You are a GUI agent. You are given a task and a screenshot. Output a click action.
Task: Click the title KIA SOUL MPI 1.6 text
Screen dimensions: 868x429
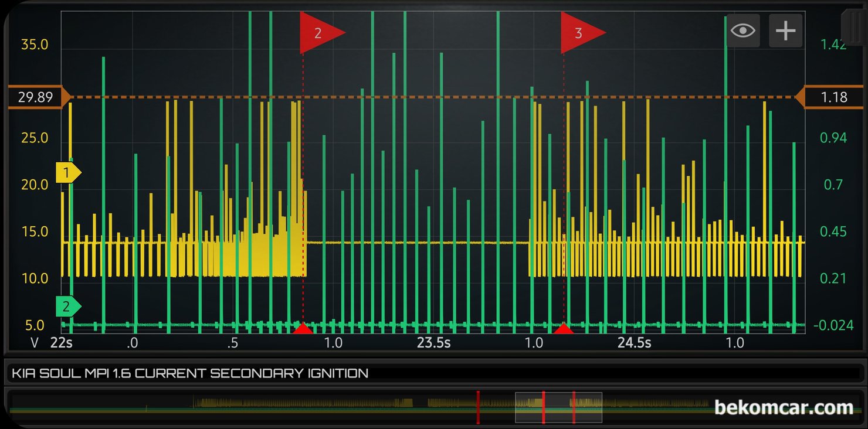[x=190, y=373]
